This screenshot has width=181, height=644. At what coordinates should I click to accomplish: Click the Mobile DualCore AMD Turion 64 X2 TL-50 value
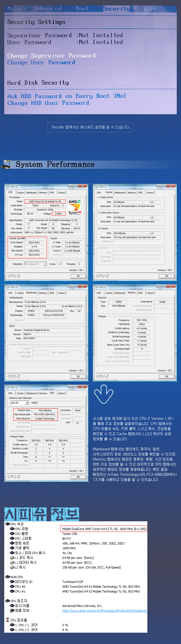point(104,529)
